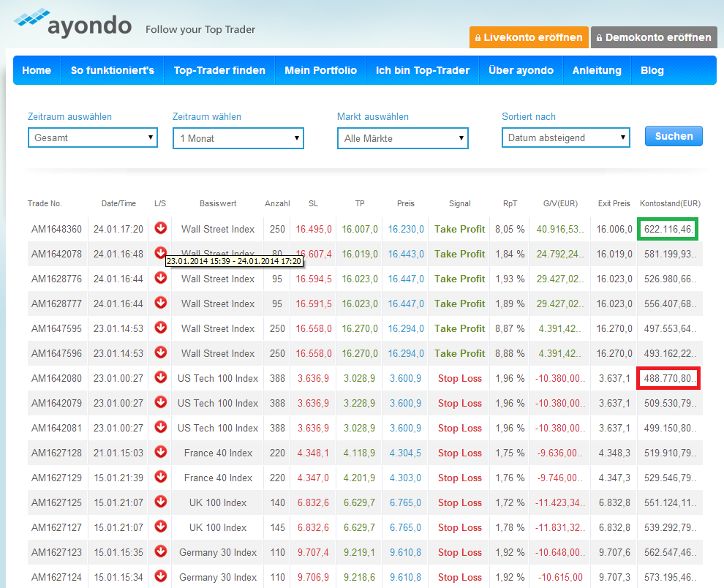
Task: Click red arrow icon in AM1647595 row
Action: pos(161,328)
